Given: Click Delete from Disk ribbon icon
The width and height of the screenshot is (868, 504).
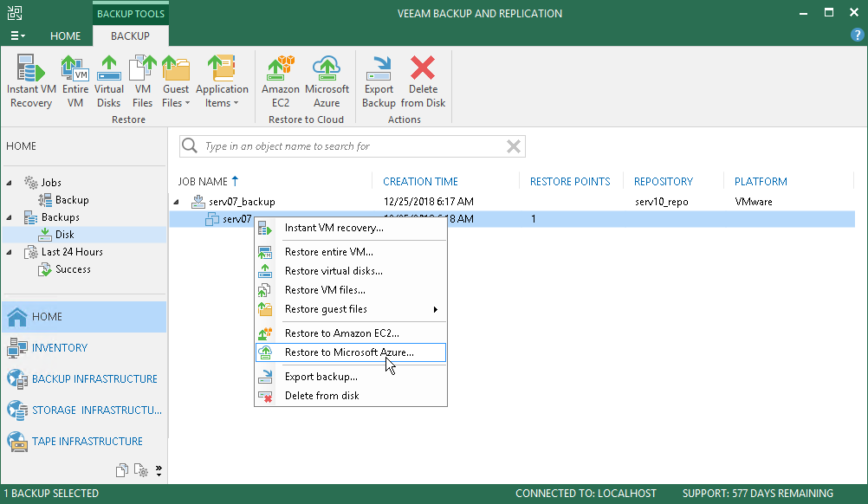Looking at the screenshot, I should point(423,81).
